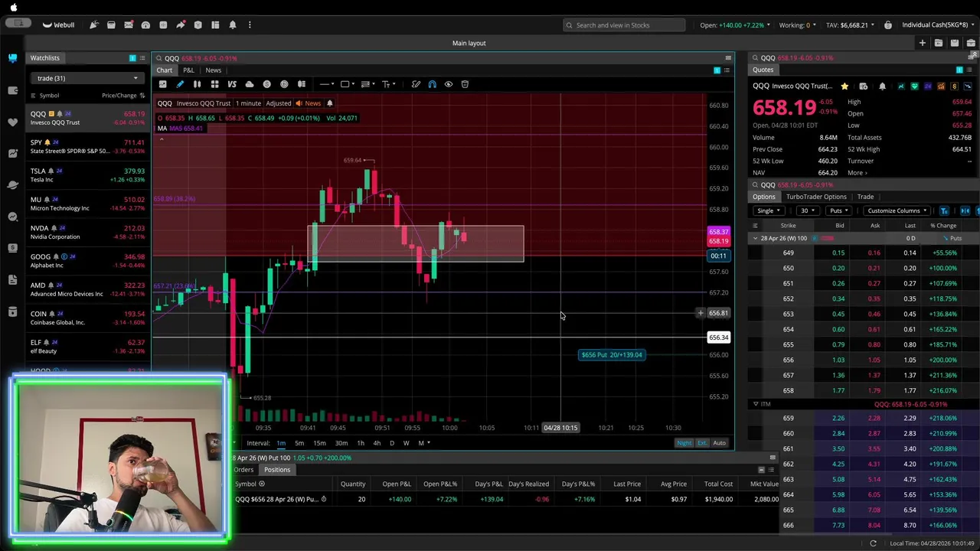The width and height of the screenshot is (980, 551).
Task: Open Trade tab in options panel
Action: pyautogui.click(x=865, y=197)
